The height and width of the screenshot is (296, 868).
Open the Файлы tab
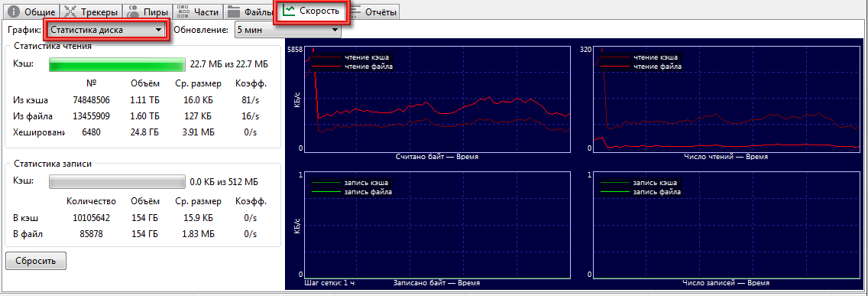pos(250,11)
